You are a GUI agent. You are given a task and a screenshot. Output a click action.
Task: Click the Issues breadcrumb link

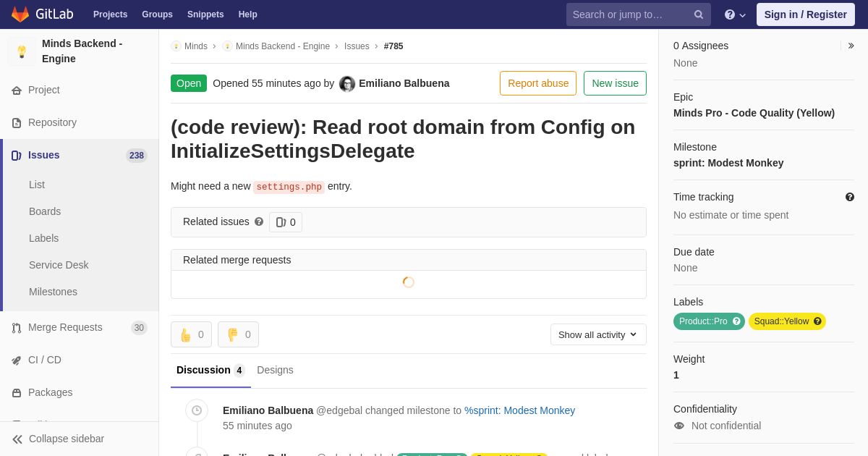[357, 46]
